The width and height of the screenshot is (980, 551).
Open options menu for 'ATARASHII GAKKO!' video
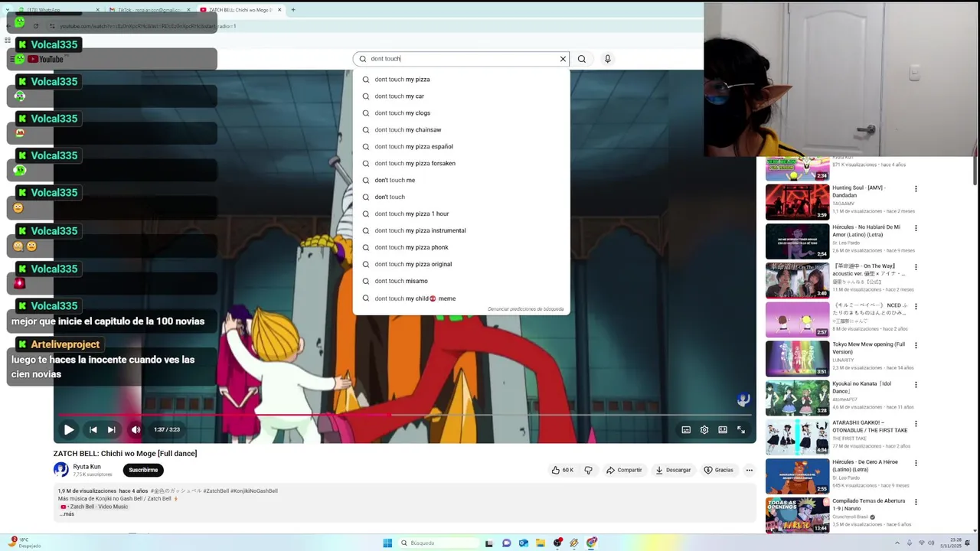pyautogui.click(x=916, y=424)
